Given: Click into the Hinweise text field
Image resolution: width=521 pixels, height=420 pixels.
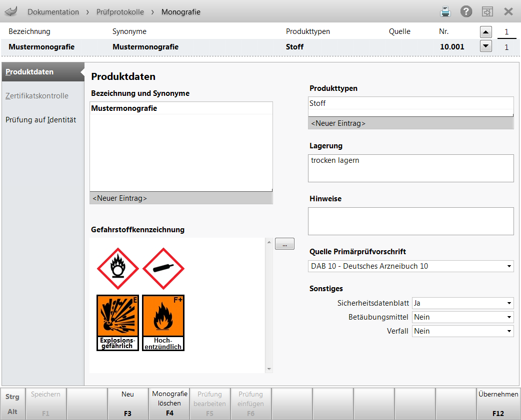Looking at the screenshot, I should [410, 221].
